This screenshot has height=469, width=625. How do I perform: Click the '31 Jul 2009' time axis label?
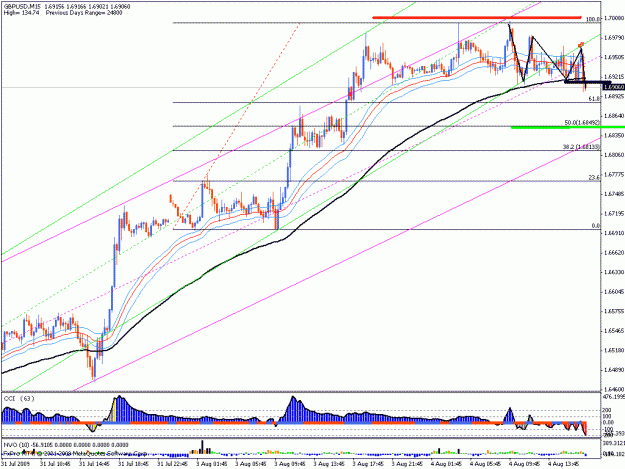[x=16, y=464]
